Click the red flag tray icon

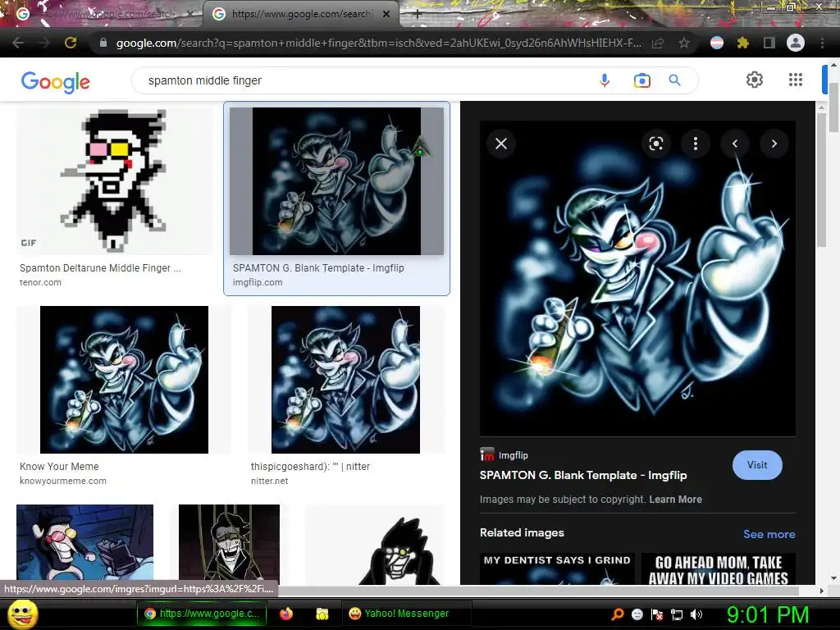click(657, 614)
